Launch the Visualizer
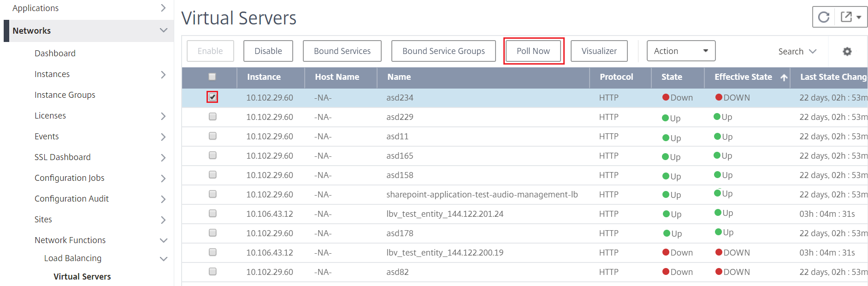Viewport: 868px width, 286px height. (x=599, y=51)
